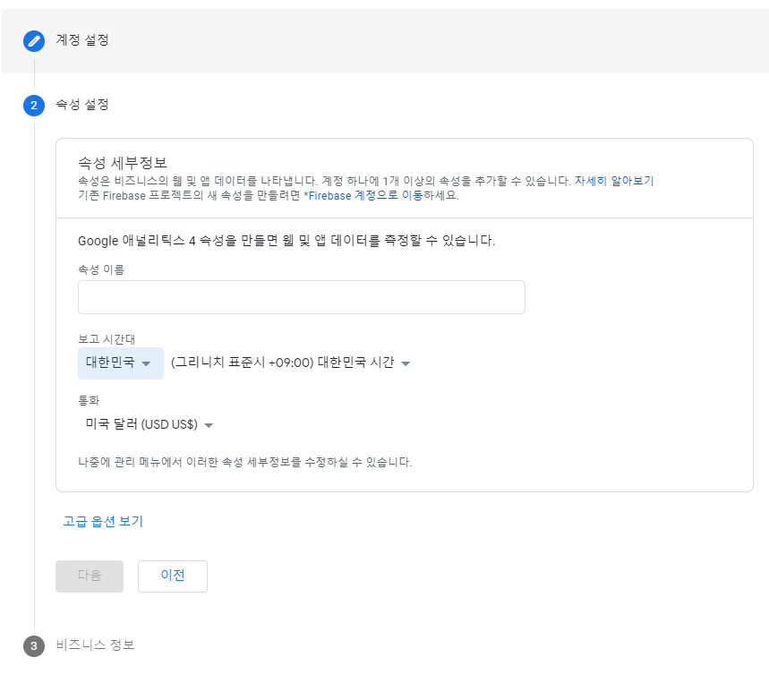Follow the Firebase 계정으로 이동 link
769x700 pixels.
pyautogui.click(x=363, y=196)
